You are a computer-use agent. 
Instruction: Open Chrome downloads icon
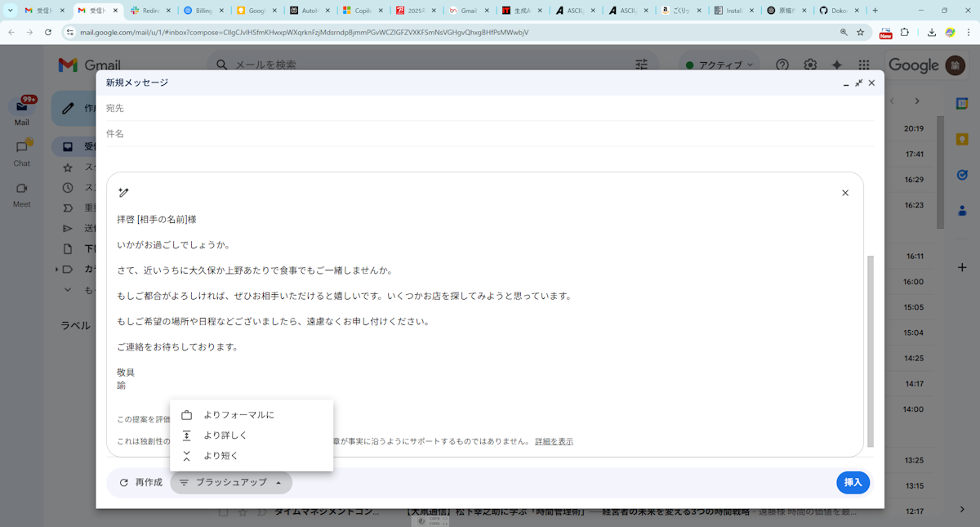click(x=932, y=33)
